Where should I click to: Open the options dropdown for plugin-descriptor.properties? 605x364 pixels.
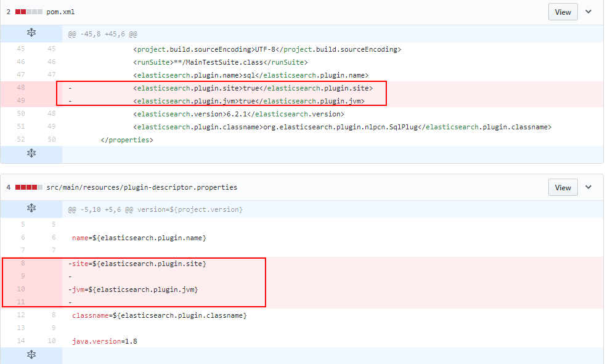[588, 187]
